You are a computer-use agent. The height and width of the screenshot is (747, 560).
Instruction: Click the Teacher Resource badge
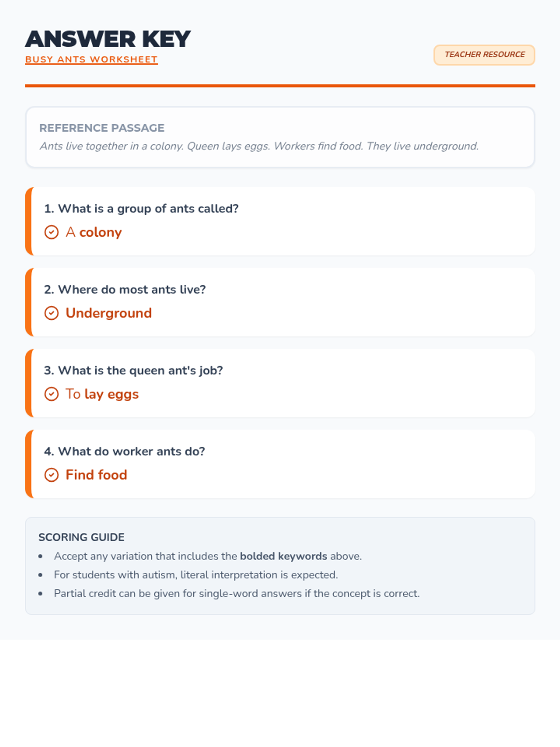[x=484, y=55]
